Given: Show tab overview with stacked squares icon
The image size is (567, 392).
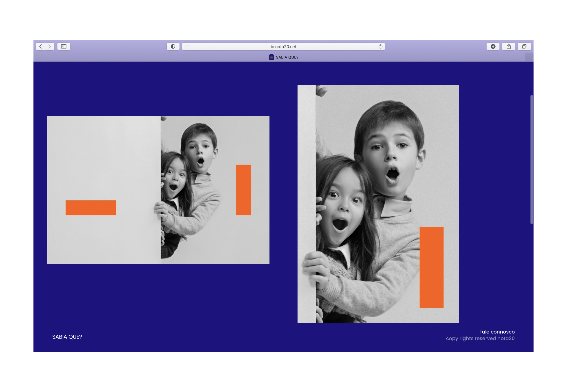Looking at the screenshot, I should click(524, 46).
